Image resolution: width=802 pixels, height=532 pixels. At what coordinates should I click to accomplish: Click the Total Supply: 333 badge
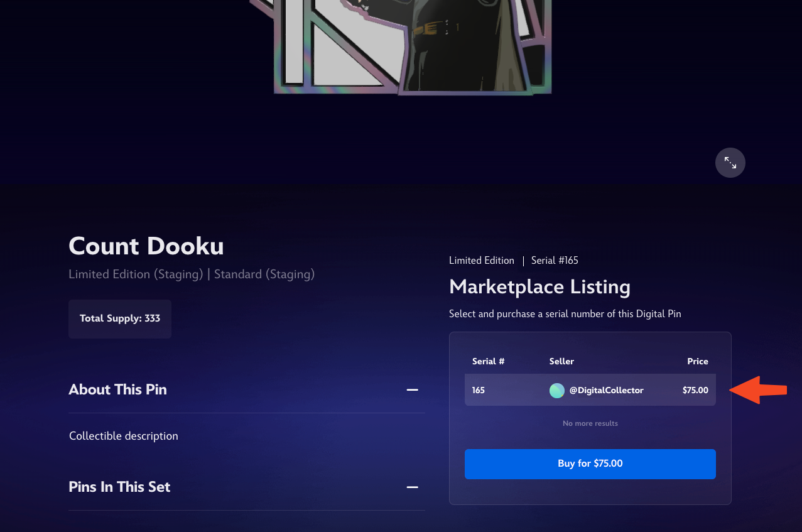tap(120, 318)
